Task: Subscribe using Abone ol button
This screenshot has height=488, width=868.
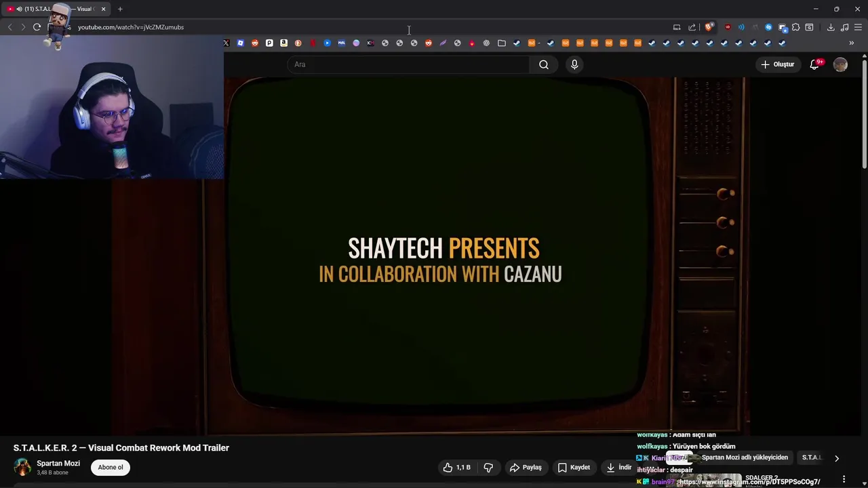Action: (111, 468)
